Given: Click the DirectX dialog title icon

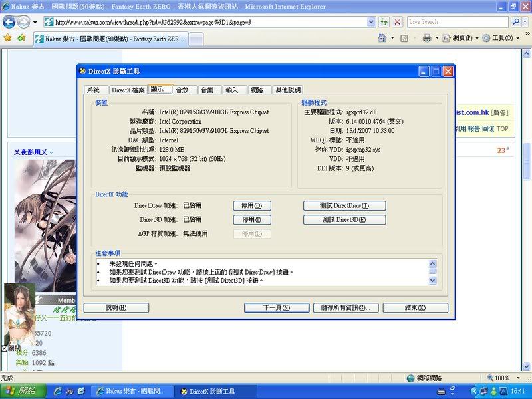Looking at the screenshot, I should tap(82, 72).
